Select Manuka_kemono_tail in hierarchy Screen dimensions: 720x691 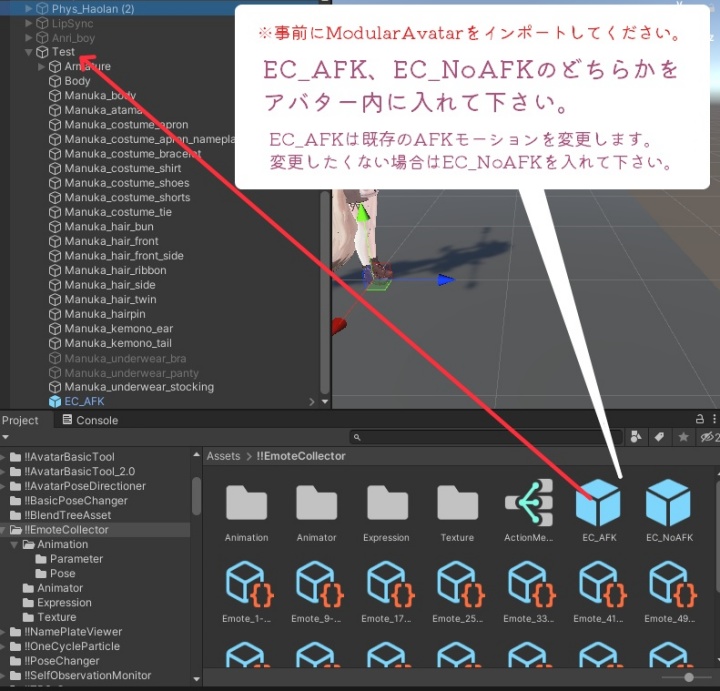(x=118, y=343)
